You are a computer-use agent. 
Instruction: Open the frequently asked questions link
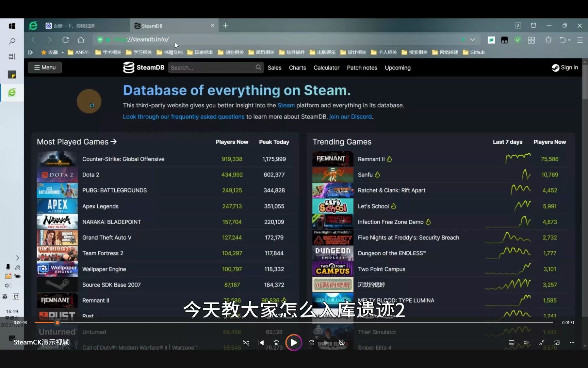click(183, 117)
